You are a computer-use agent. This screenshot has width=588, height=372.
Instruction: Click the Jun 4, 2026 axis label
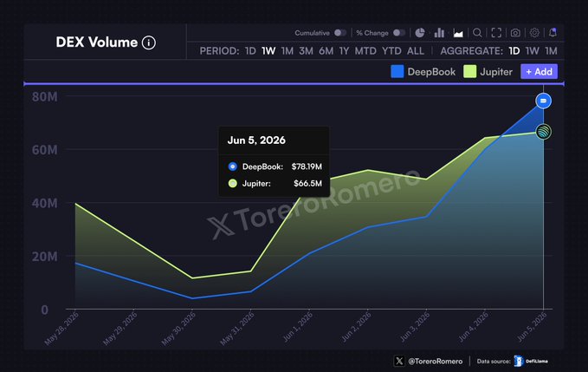(x=473, y=327)
